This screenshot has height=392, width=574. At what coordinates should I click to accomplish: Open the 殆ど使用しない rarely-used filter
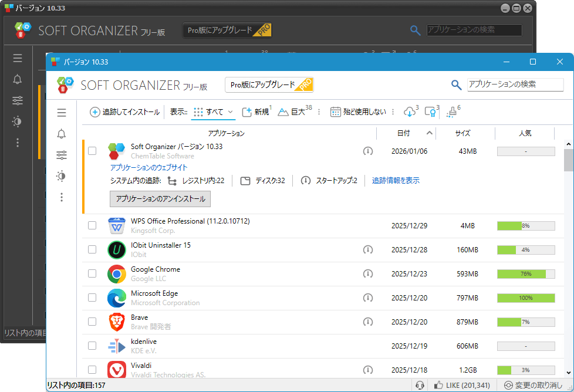click(357, 110)
